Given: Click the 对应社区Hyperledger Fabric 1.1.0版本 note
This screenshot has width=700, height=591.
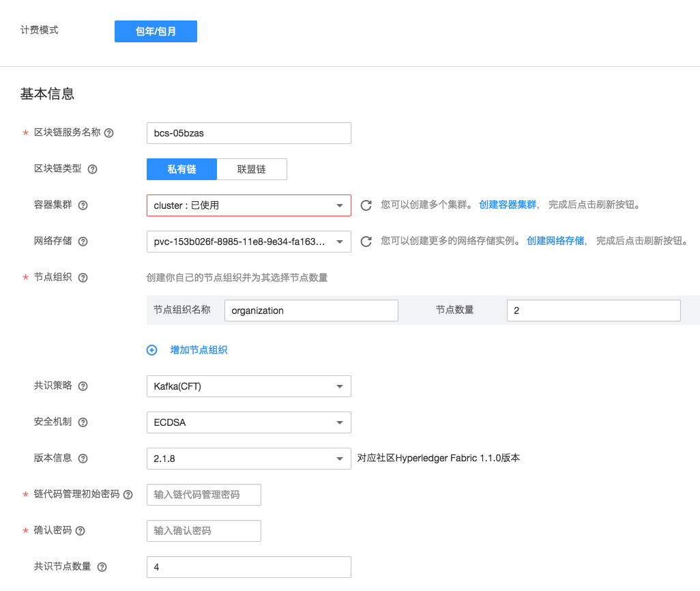Looking at the screenshot, I should 439,459.
